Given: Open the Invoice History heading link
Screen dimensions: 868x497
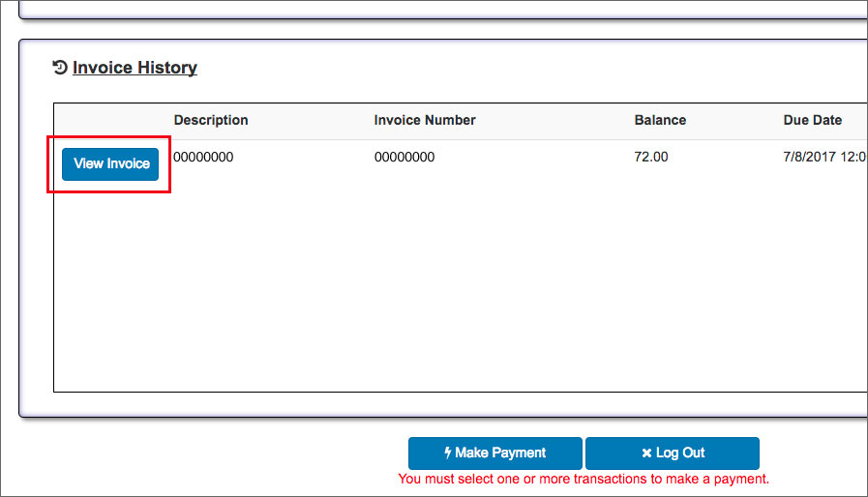Looking at the screenshot, I should click(x=135, y=68).
